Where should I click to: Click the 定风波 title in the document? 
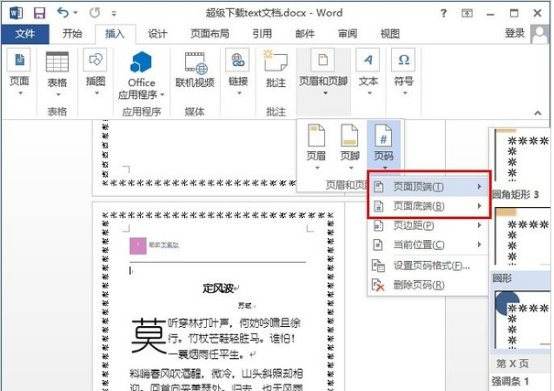218,288
